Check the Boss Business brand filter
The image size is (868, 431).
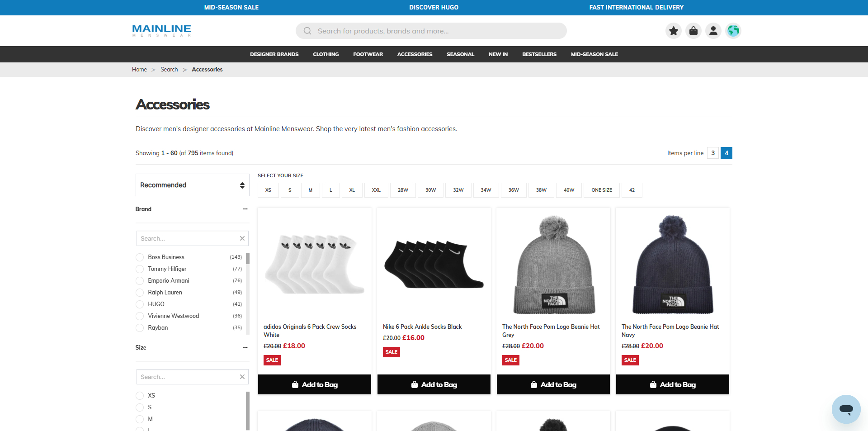point(140,257)
